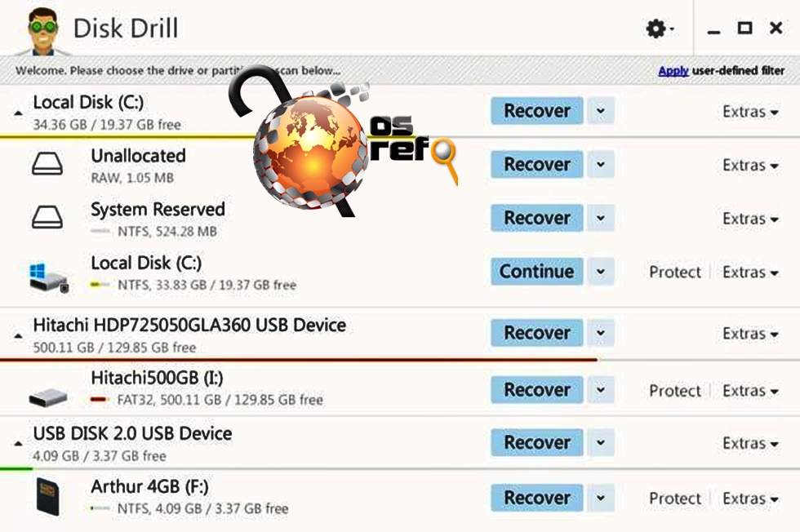This screenshot has height=532, width=800.
Task: Select the Unallocated drive icon
Action: pyautogui.click(x=47, y=164)
